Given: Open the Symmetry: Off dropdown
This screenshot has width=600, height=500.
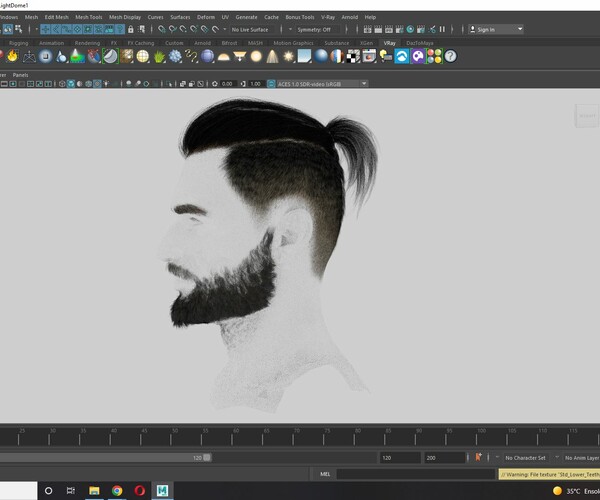Looking at the screenshot, I should (318, 29).
